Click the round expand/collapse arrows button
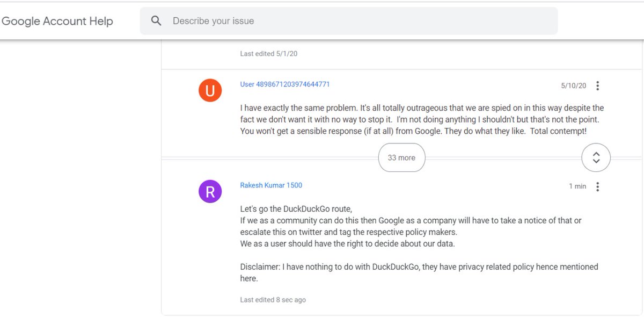Screen dimensions: 644x317 click(x=596, y=157)
